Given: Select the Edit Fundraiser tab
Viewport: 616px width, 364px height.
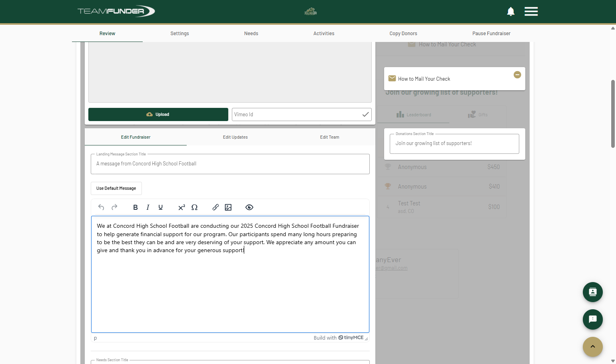Looking at the screenshot, I should (x=136, y=137).
